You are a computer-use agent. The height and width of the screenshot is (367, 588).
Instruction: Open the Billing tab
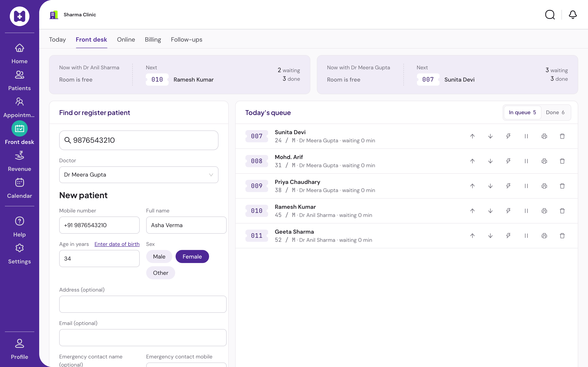click(153, 40)
